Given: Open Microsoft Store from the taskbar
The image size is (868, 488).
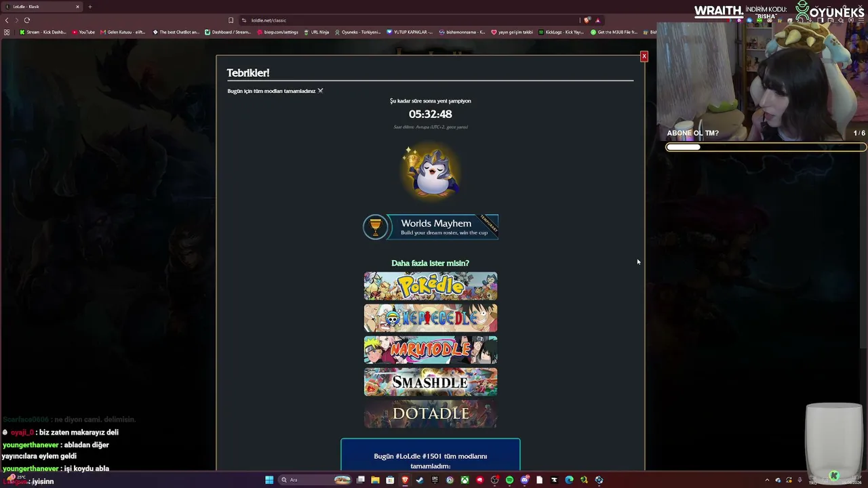Looking at the screenshot, I should [390, 480].
